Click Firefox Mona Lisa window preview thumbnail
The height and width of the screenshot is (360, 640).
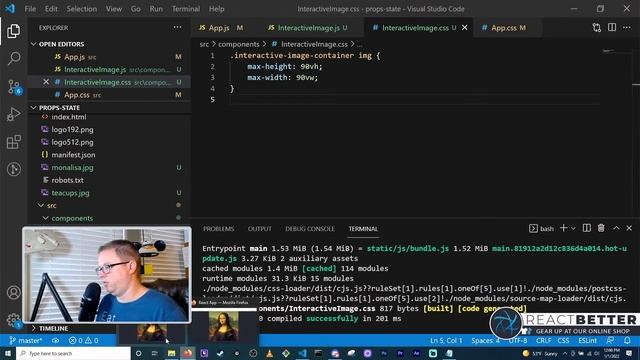tap(224, 327)
